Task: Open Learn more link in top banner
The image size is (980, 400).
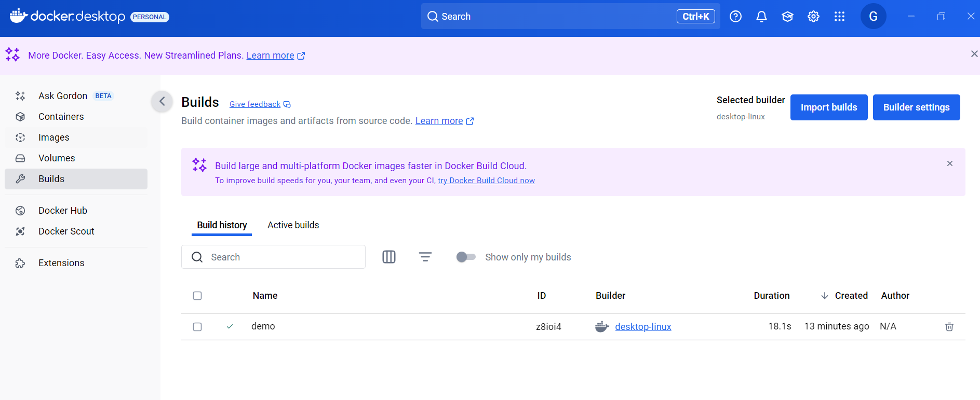Action: tap(275, 56)
